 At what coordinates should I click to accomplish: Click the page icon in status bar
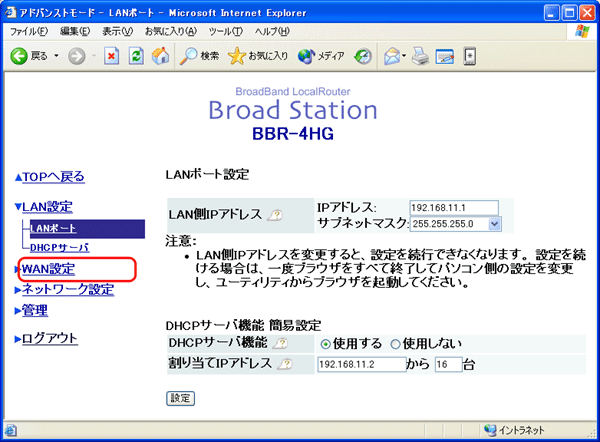(x=10, y=431)
